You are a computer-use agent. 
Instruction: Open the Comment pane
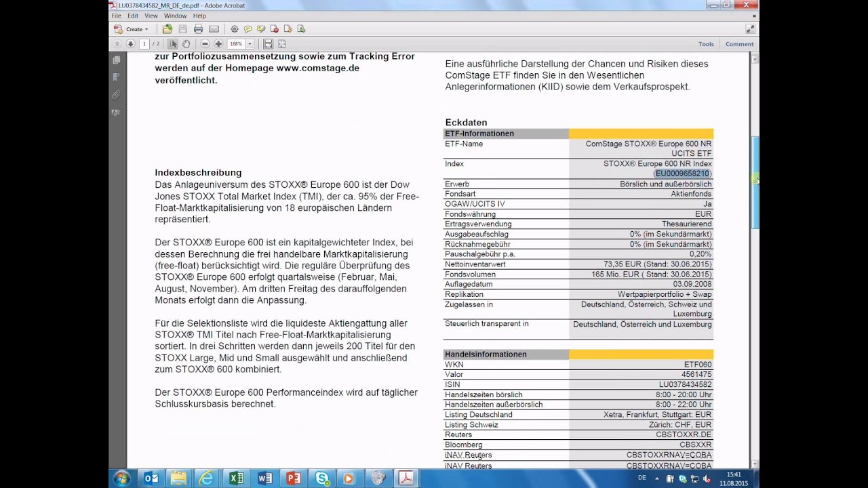739,44
